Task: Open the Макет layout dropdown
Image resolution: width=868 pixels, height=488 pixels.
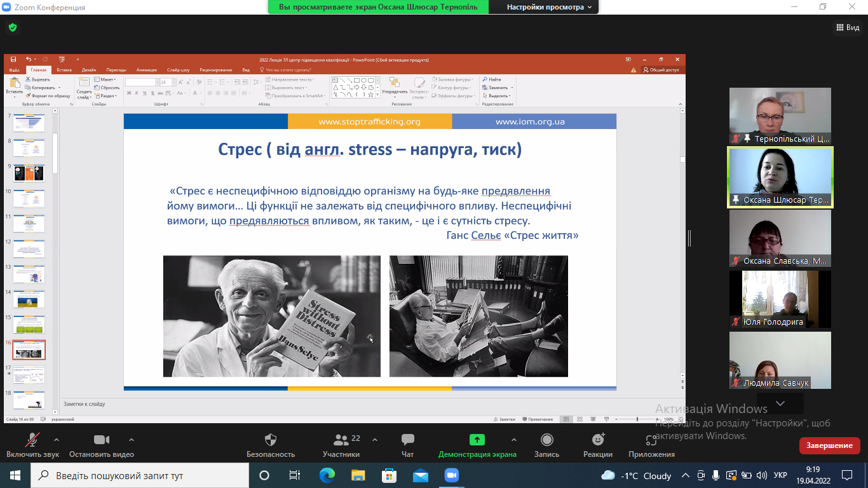Action: pos(105,79)
